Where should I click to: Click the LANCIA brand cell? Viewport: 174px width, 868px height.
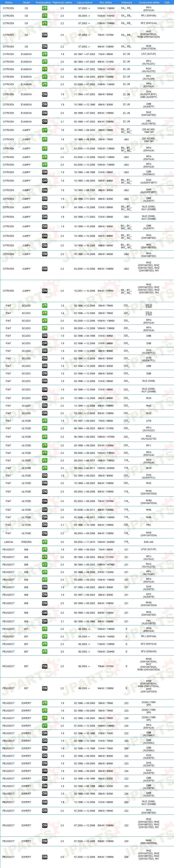(x=8, y=542)
